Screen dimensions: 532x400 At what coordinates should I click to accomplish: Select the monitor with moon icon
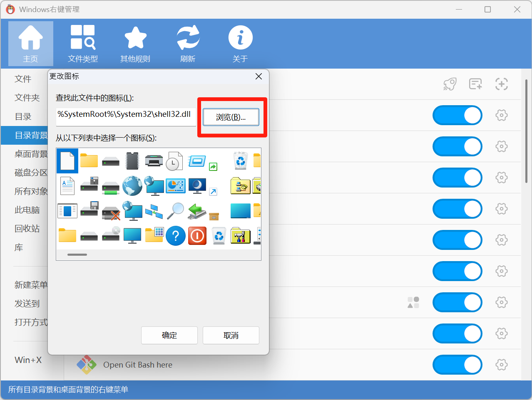197,186
